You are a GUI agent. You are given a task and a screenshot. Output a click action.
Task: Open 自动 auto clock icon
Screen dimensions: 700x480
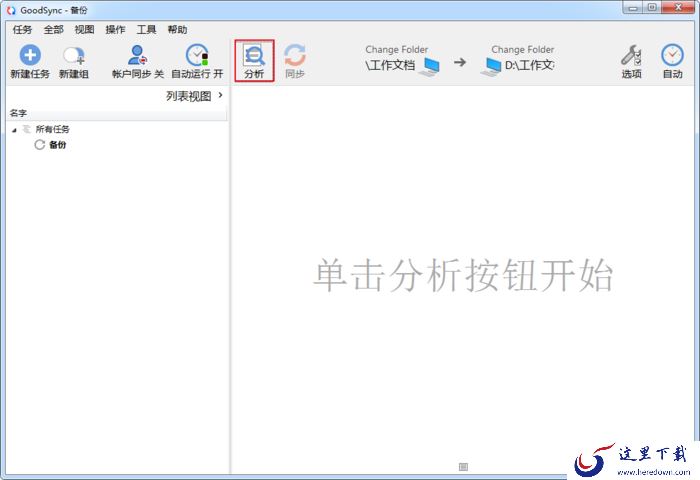pos(672,55)
